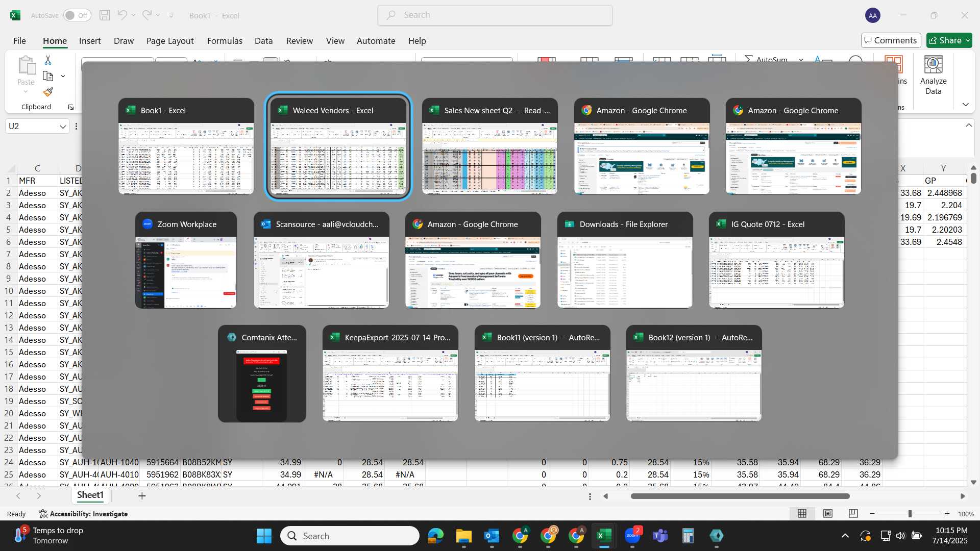The image size is (980, 551).
Task: Click the Comments button
Action: point(891,40)
